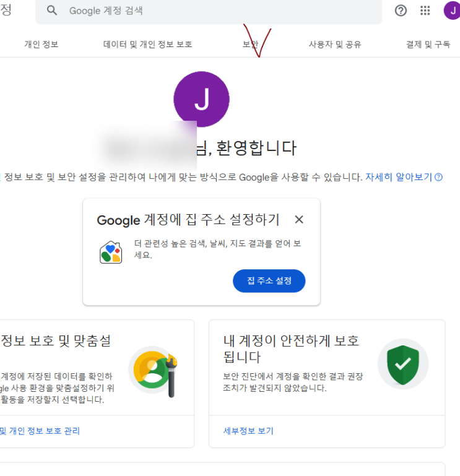Click the privacy personalization illustration icon
This screenshot has width=460, height=476.
click(x=153, y=371)
